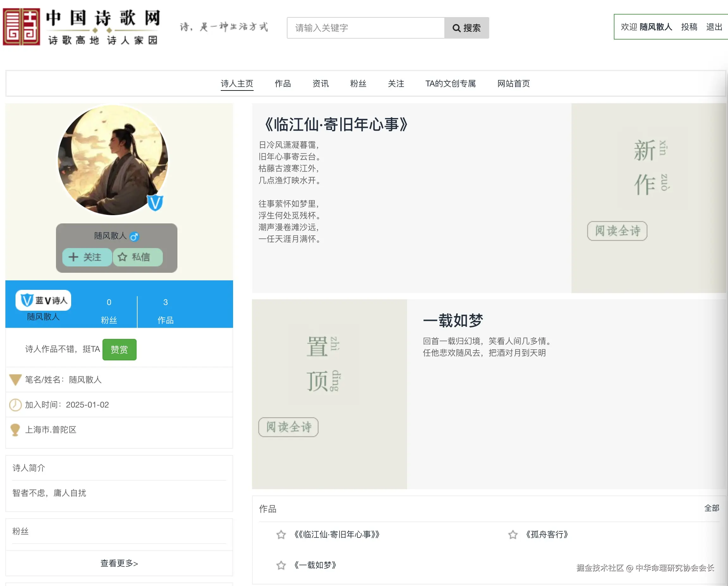The image size is (728, 586).
Task: Click the star icon inside 私信 button
Action: [x=123, y=257]
